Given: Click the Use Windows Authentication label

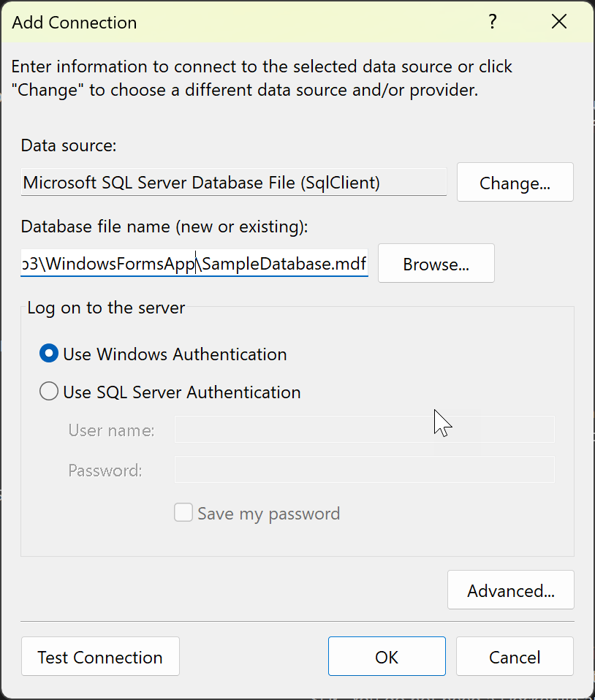Looking at the screenshot, I should [175, 354].
